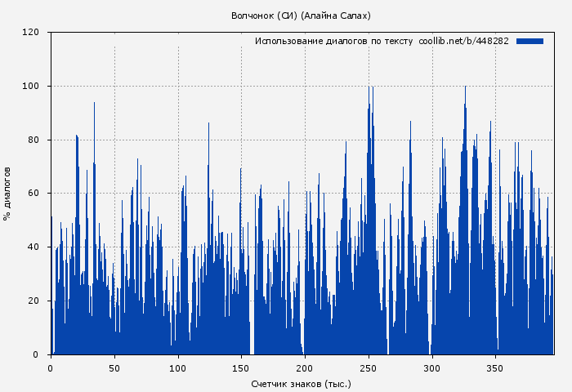Click the 120 tick on vertical axis
The image size is (572, 392).
click(31, 33)
